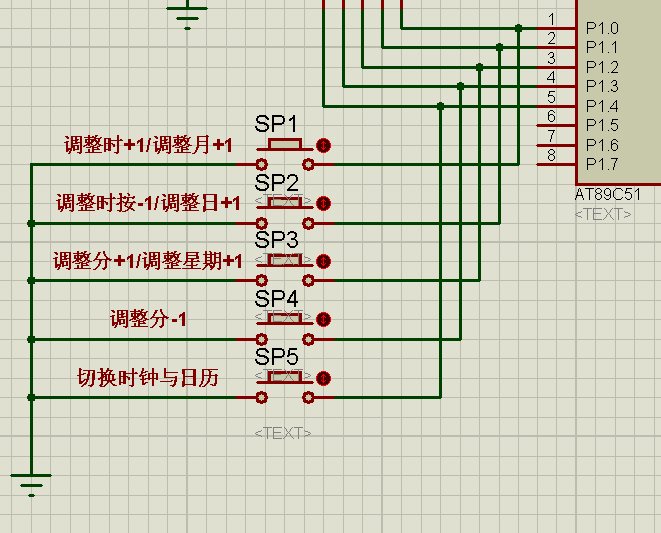Click the left terminal of switch SP1

point(261,164)
